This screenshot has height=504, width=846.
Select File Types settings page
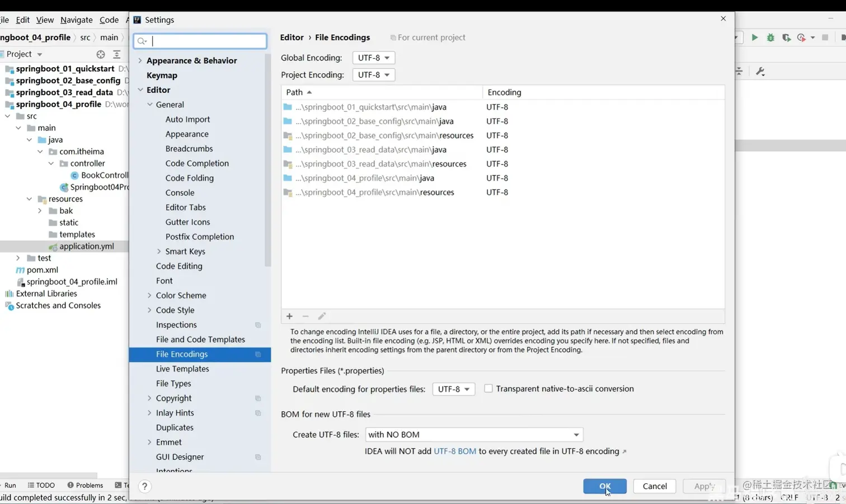pos(173,383)
